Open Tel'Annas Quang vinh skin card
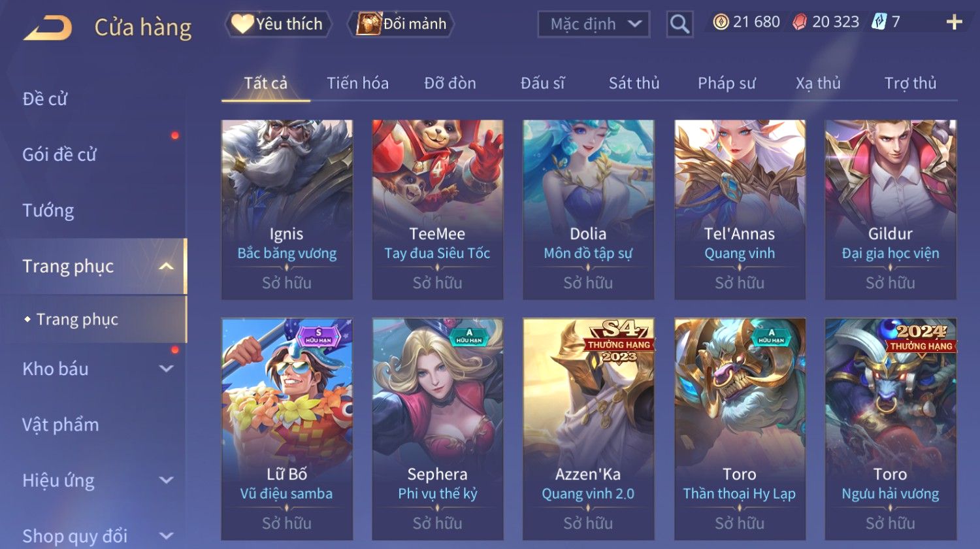 tap(740, 209)
